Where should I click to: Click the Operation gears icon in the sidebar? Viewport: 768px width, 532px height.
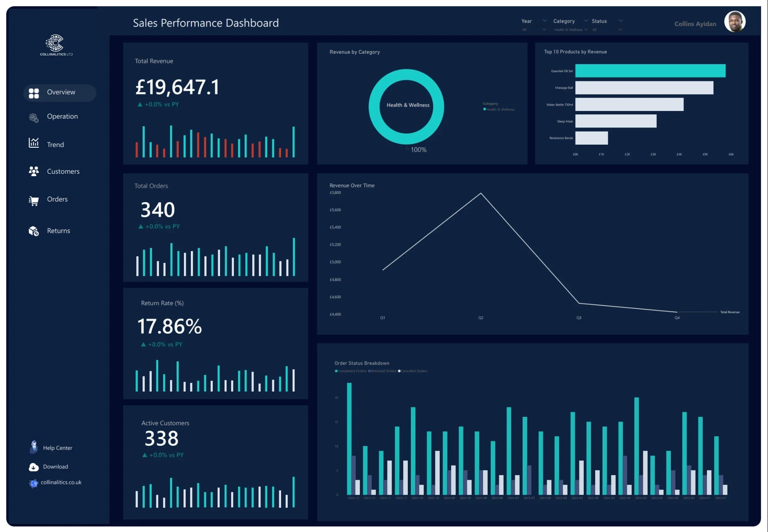click(x=34, y=118)
